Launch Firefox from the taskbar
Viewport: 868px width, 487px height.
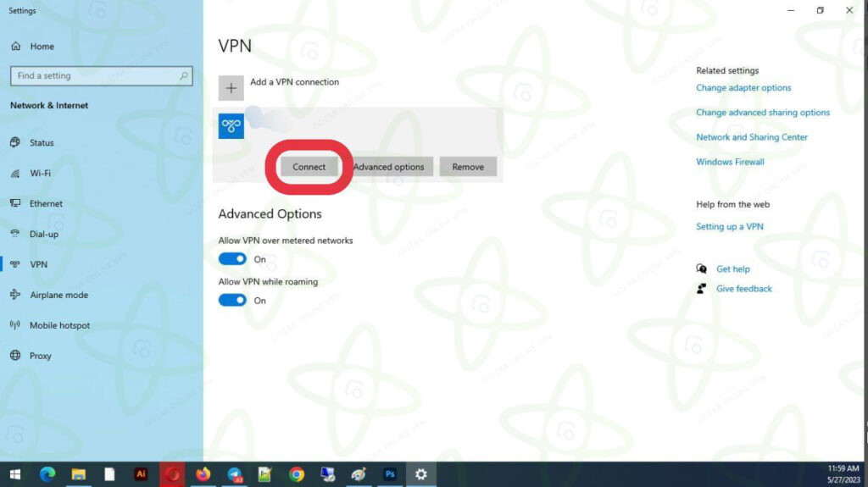(203, 474)
